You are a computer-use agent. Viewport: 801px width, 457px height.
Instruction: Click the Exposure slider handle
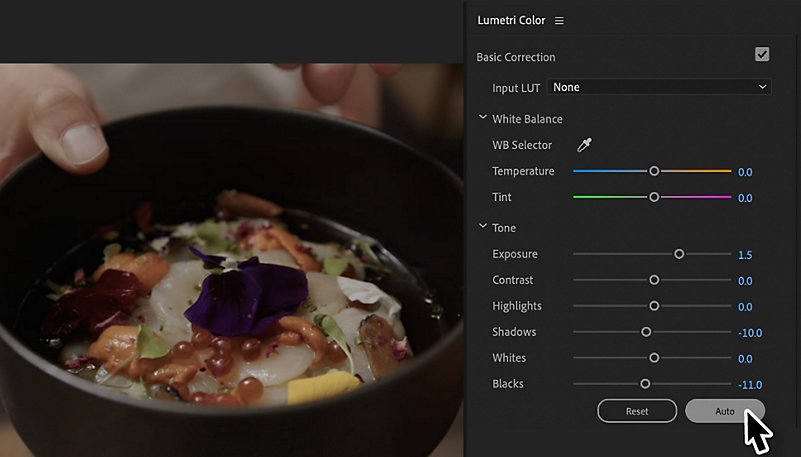point(679,254)
